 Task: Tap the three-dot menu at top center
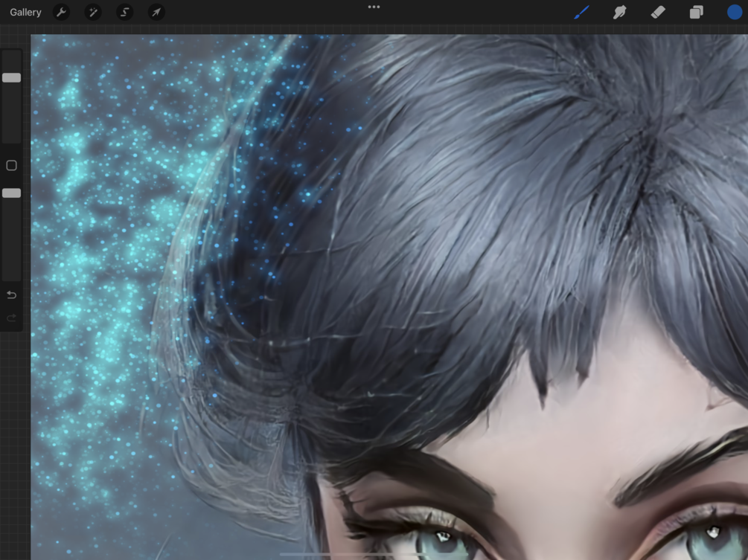point(374,7)
